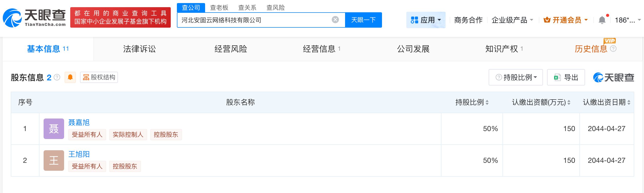Open 企业级产品 dropdown
Image resolution: width=644 pixels, height=193 pixels.
tap(512, 20)
